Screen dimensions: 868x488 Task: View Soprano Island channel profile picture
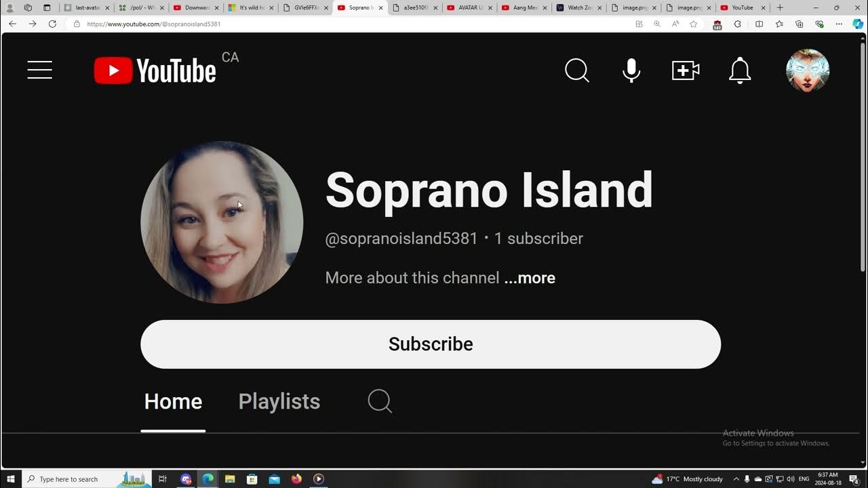[x=222, y=222]
